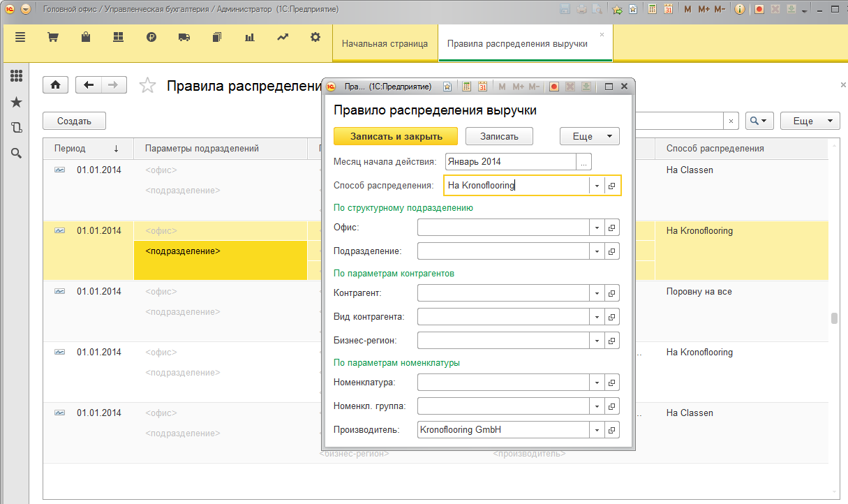Open list's Еще menu at right
Screen dimensions: 848x504
coord(810,121)
